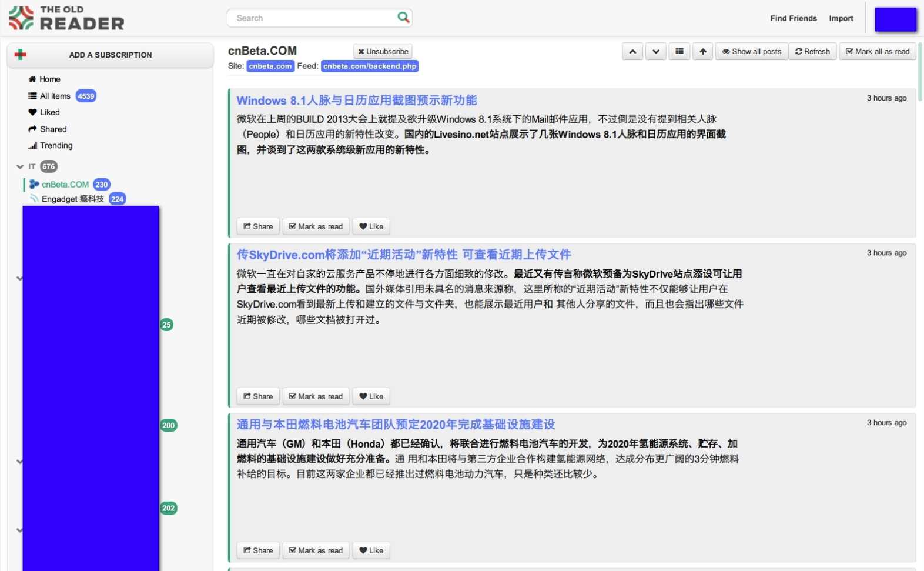
Task: Click The Old Reader logo
Action: point(66,18)
